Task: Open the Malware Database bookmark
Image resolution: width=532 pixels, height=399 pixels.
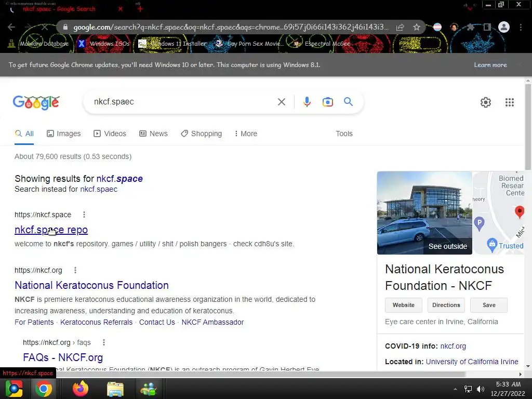Action: pyautogui.click(x=38, y=44)
